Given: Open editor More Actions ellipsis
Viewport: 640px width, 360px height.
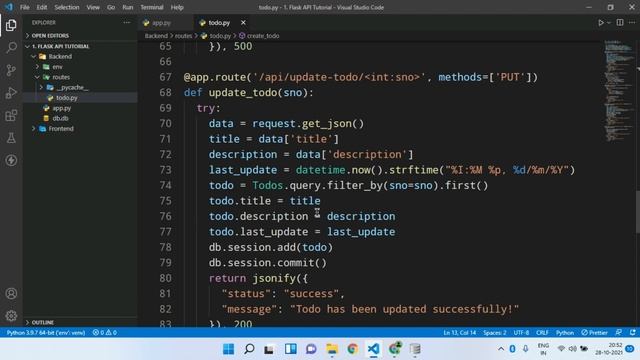Looking at the screenshot, I should coord(632,23).
